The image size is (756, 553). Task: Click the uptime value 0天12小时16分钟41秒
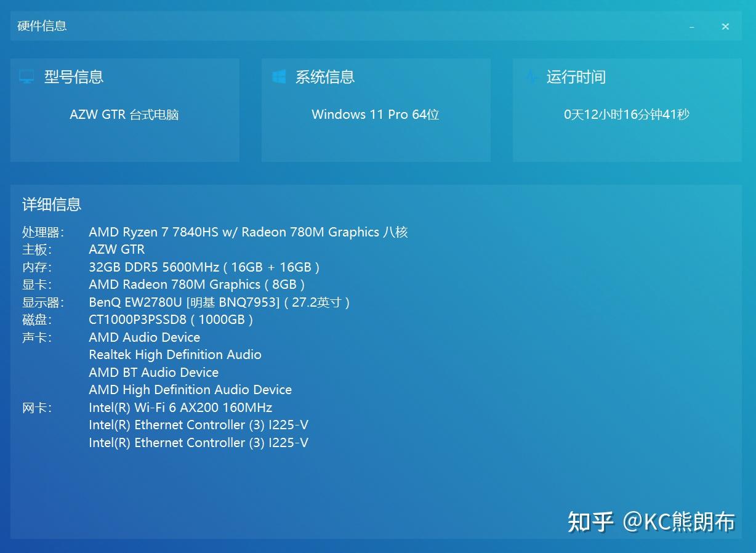click(x=626, y=115)
